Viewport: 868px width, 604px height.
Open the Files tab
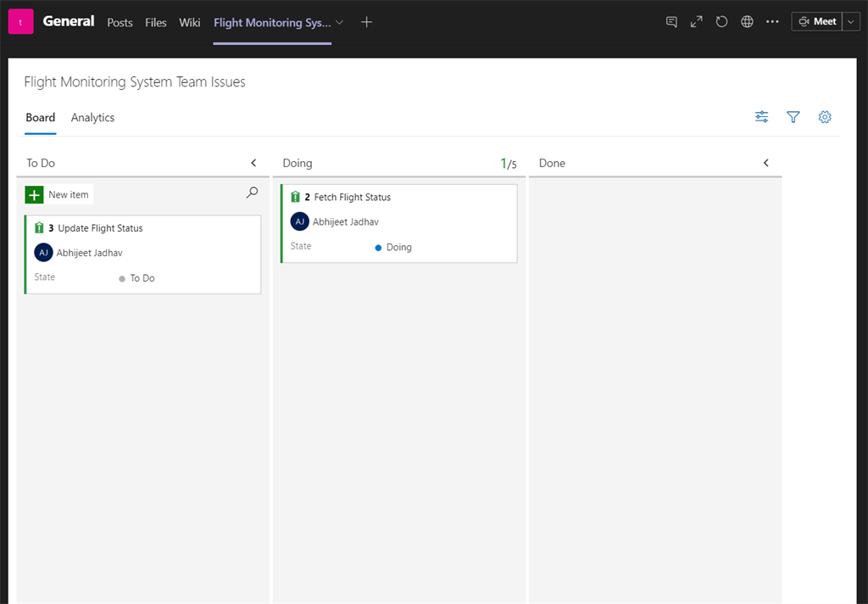[156, 23]
